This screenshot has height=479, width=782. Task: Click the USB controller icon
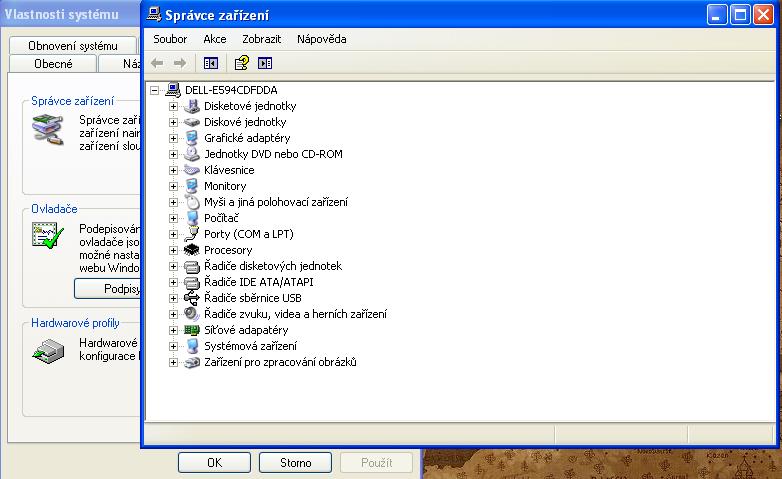coord(192,298)
